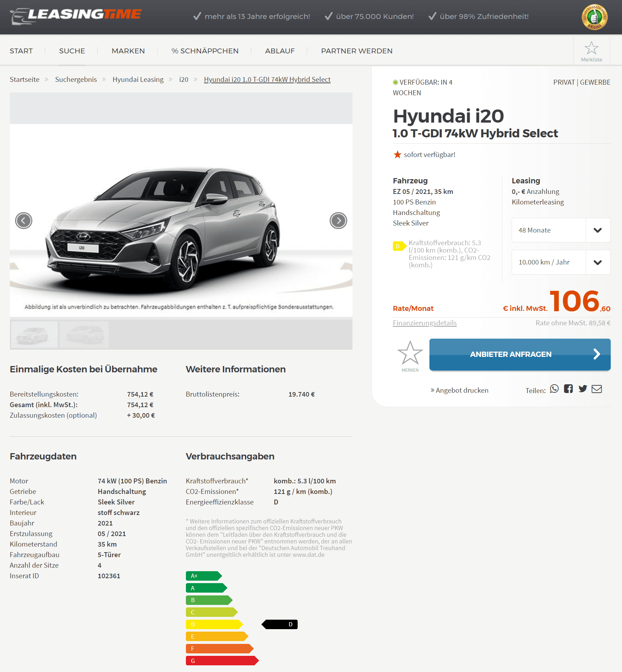Click i20 breadcrumb link
Screen dimensions: 622x672
tap(184, 79)
